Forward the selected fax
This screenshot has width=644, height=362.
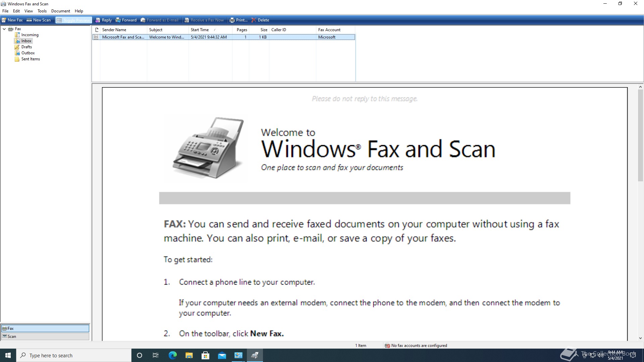click(x=126, y=20)
